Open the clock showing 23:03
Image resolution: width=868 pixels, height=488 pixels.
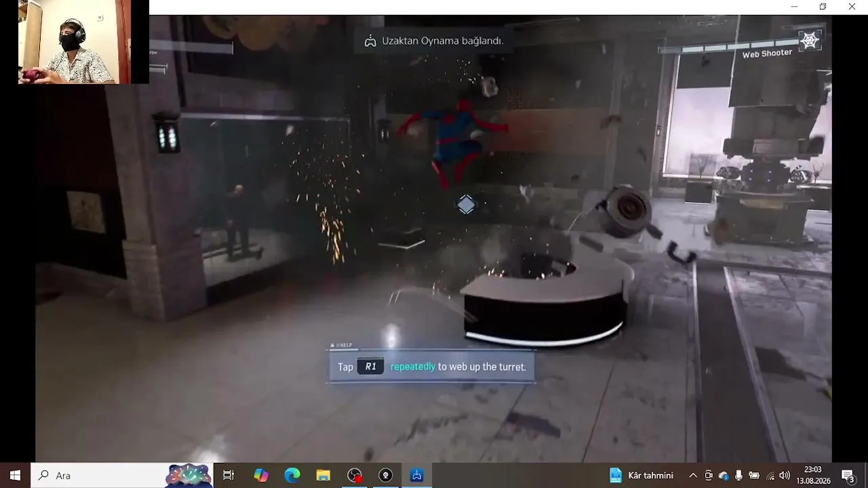pyautogui.click(x=813, y=475)
